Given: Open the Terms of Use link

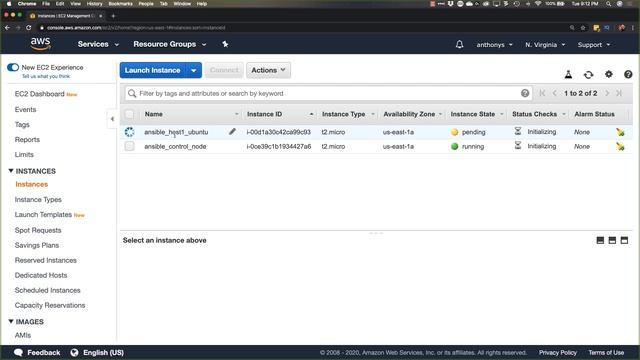Looking at the screenshot, I should (606, 352).
